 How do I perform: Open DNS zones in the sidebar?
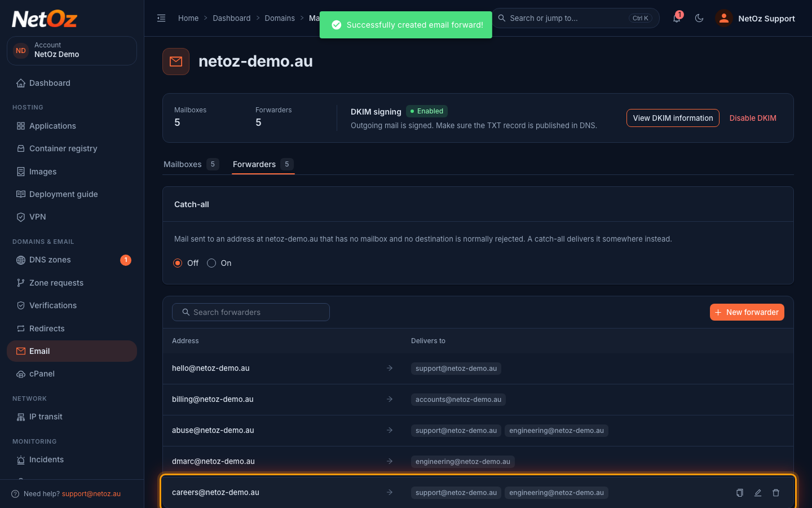72,260
